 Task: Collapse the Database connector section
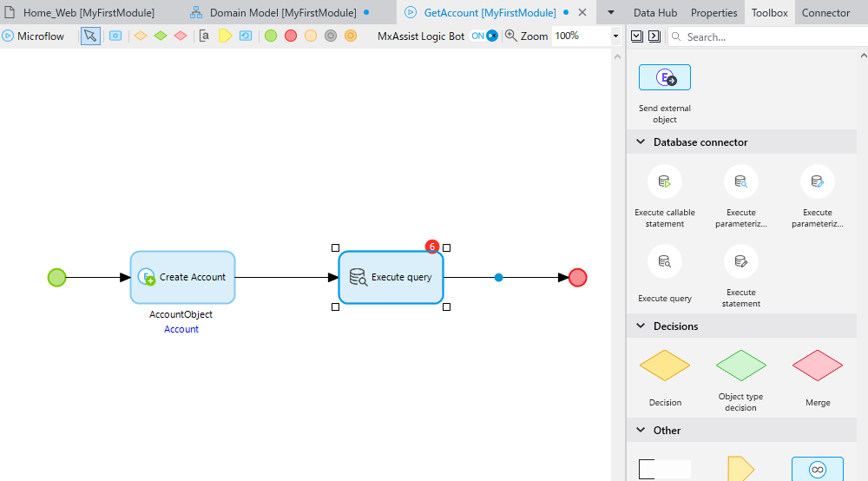coord(641,142)
